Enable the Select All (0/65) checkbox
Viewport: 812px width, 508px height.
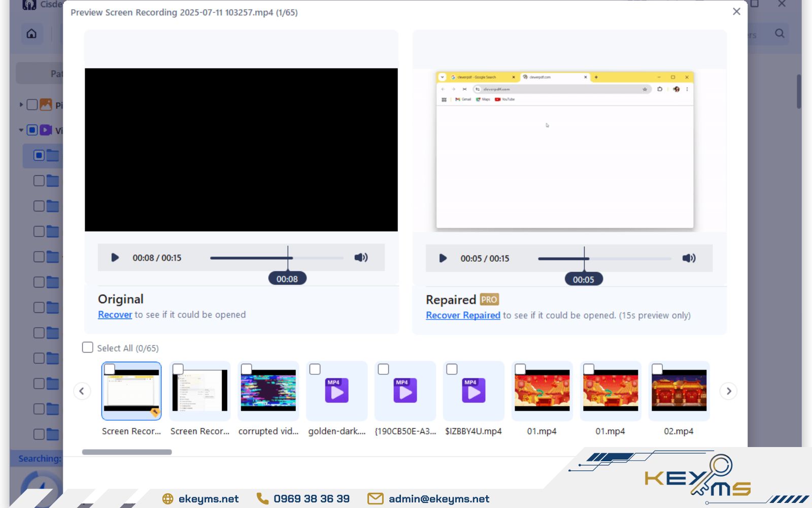87,347
